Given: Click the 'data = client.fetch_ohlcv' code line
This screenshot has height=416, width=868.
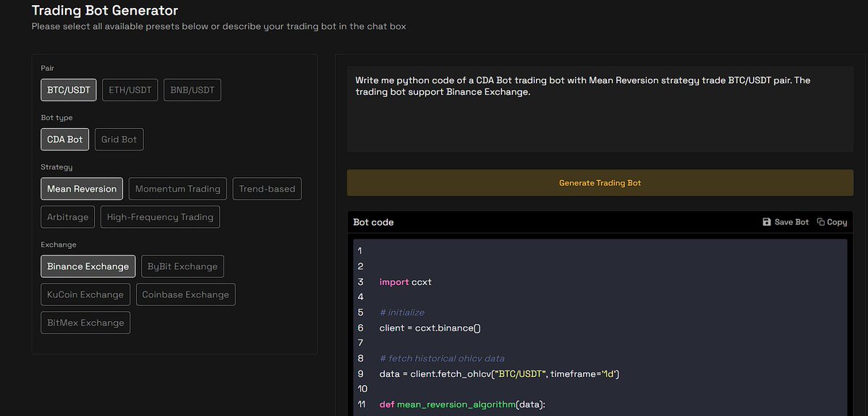Looking at the screenshot, I should 499,374.
